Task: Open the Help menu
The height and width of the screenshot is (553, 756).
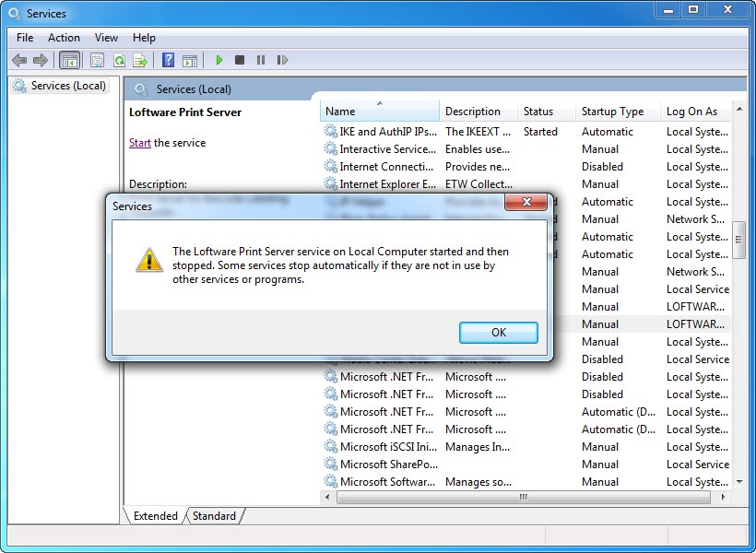Action: pos(144,38)
